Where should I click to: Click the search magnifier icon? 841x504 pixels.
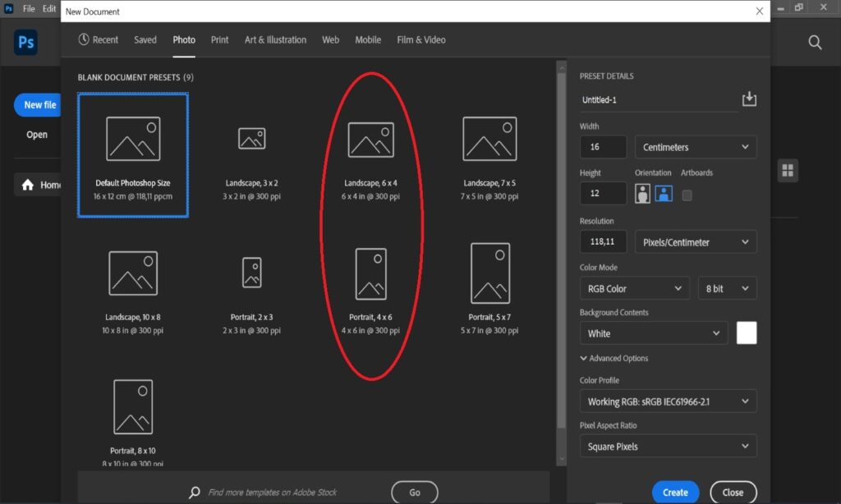coord(815,43)
